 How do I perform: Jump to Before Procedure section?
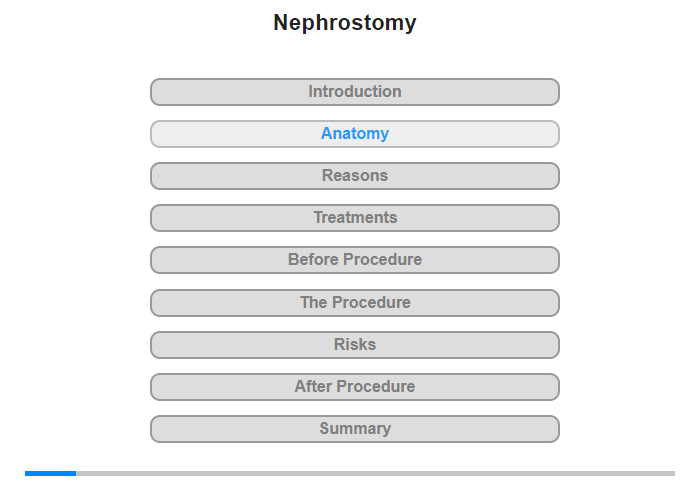pos(355,260)
